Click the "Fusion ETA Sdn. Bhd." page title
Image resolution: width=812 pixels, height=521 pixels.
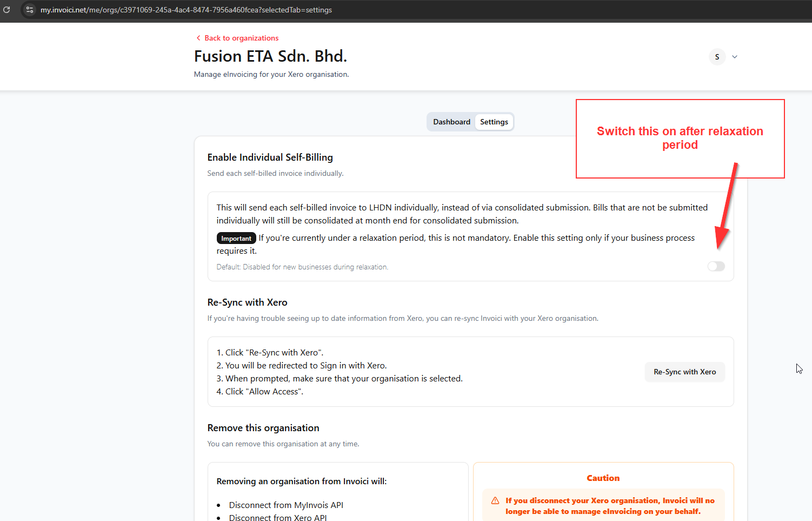tap(270, 56)
